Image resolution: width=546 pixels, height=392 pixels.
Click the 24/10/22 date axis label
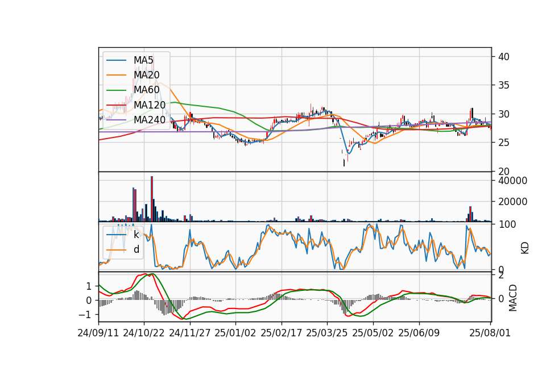coord(144,333)
